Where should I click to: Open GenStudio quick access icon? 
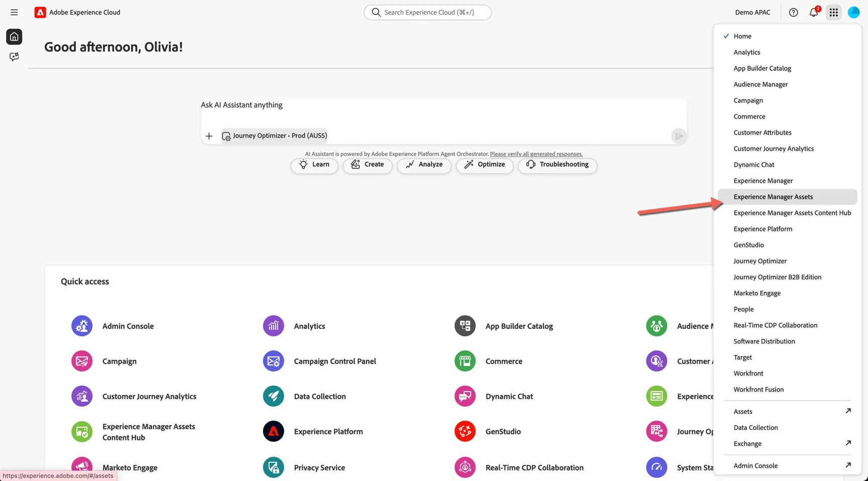(465, 431)
